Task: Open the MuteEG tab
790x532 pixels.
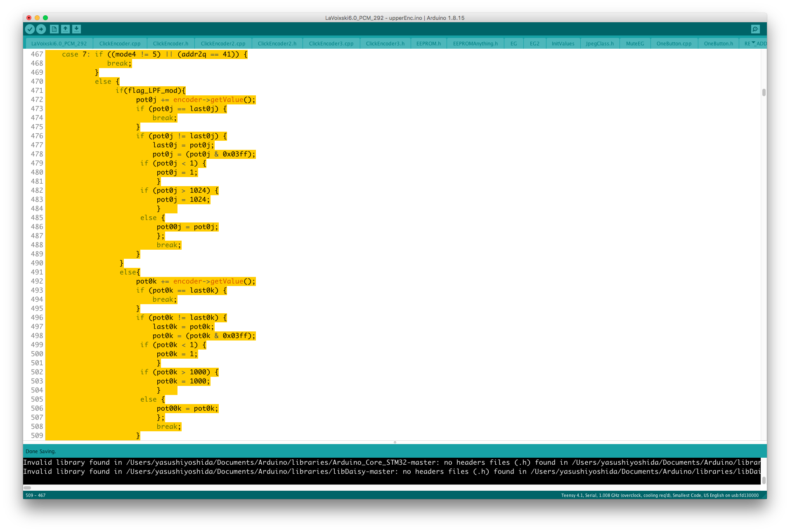Action: click(x=635, y=43)
